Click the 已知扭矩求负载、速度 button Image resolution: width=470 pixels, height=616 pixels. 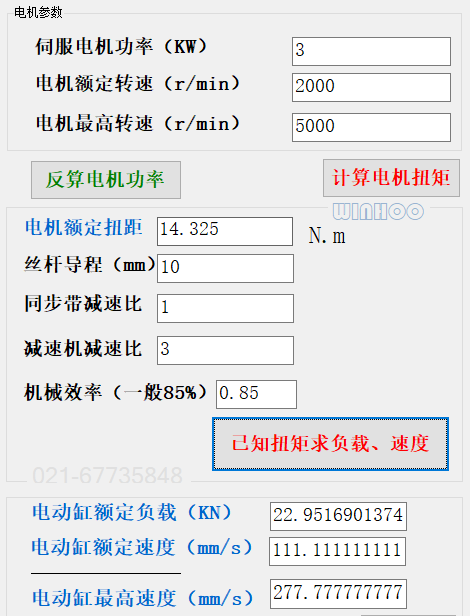(330, 444)
